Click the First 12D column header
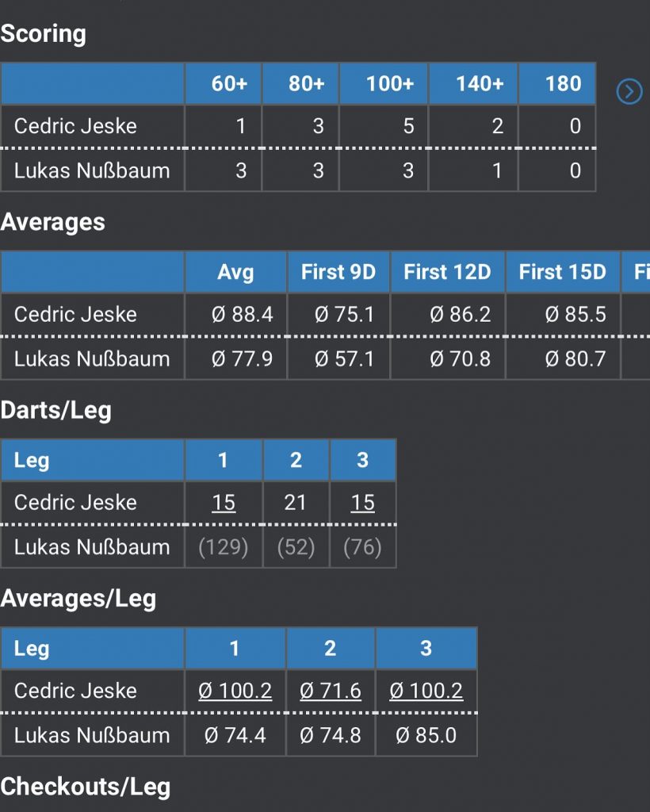650x812 pixels. coord(447,272)
